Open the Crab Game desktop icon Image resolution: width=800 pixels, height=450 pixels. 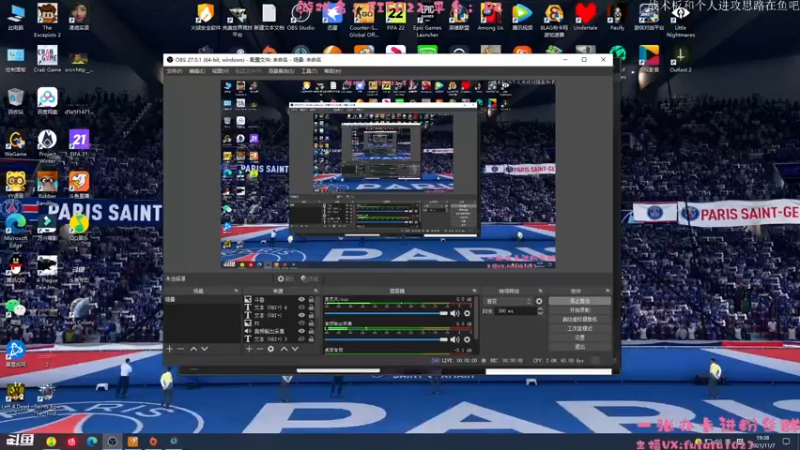tap(47, 59)
